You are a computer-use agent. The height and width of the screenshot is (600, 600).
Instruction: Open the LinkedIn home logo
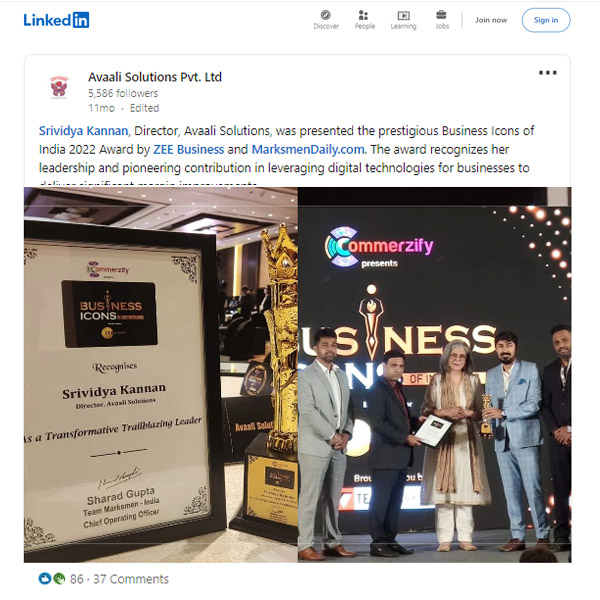(56, 20)
